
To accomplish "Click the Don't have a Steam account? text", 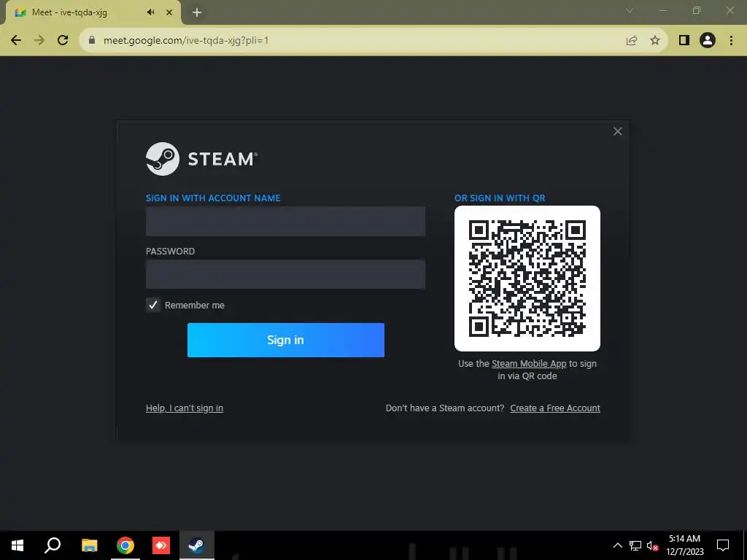I will pos(445,408).
